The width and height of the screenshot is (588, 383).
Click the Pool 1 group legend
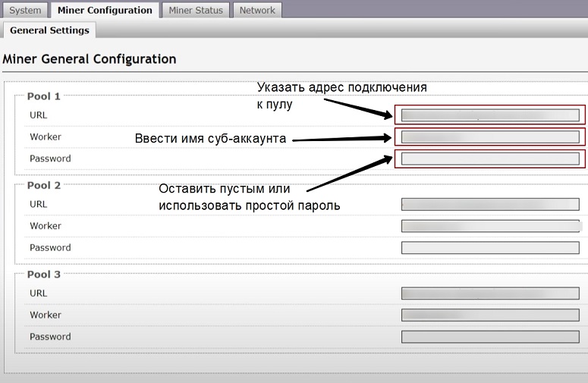click(43, 96)
